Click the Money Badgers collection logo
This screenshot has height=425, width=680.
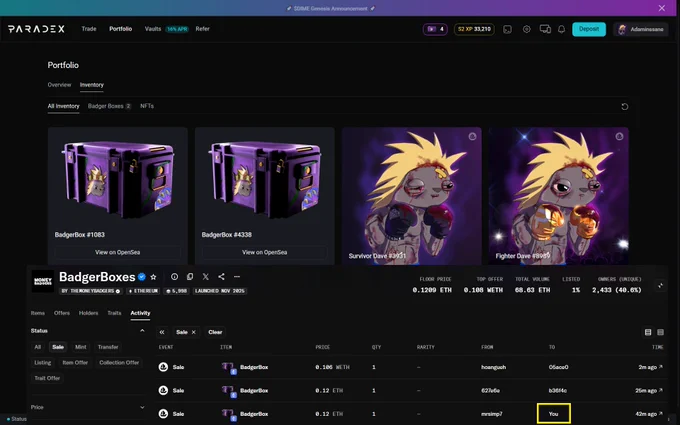pyautogui.click(x=42, y=281)
